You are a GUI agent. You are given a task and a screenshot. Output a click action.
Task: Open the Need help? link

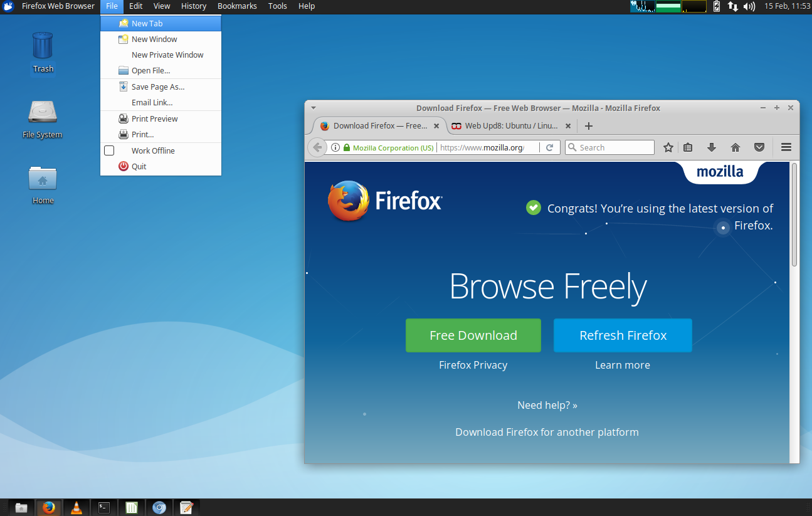547,405
